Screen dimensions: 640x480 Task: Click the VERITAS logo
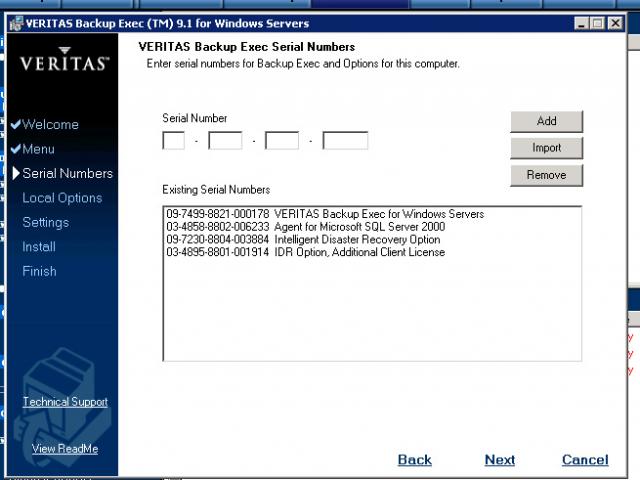point(64,60)
